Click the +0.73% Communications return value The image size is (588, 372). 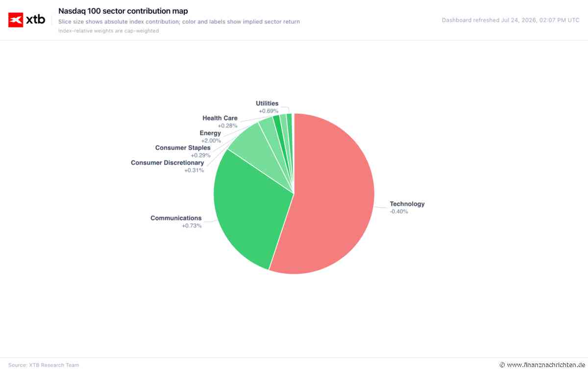point(192,226)
